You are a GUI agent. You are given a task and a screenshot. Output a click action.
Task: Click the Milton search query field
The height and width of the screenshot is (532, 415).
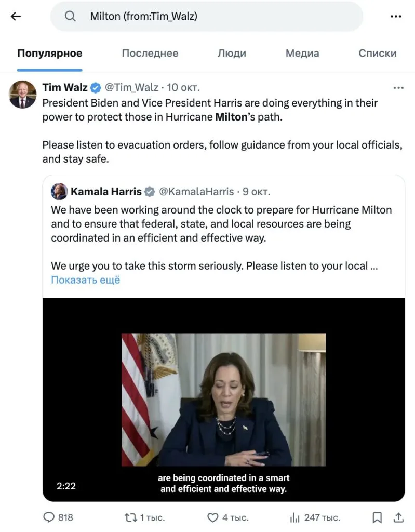pyautogui.click(x=207, y=16)
